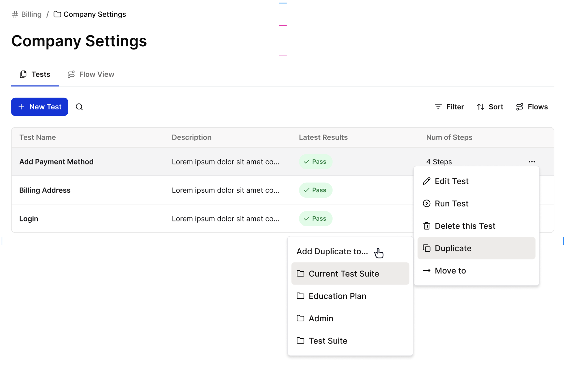Click the pencil icon beside Edit Test
This screenshot has height=392, width=570.
pyautogui.click(x=427, y=181)
